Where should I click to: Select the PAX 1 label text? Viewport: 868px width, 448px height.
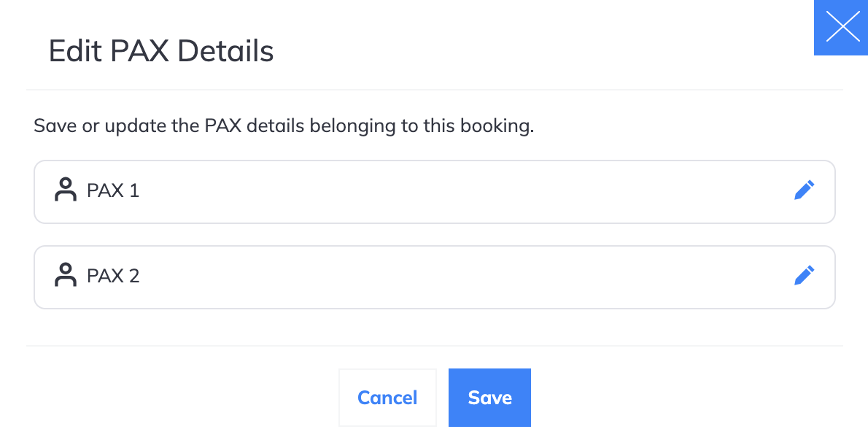click(113, 190)
